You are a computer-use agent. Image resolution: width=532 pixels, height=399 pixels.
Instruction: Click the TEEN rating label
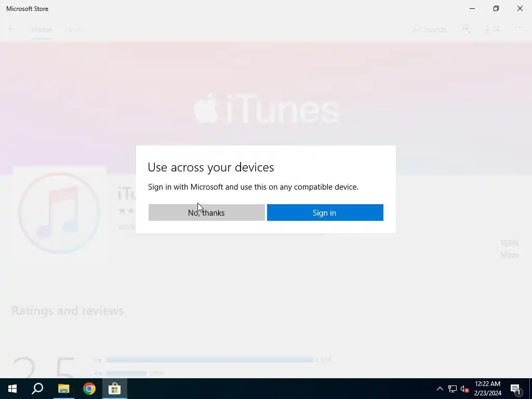(509, 243)
